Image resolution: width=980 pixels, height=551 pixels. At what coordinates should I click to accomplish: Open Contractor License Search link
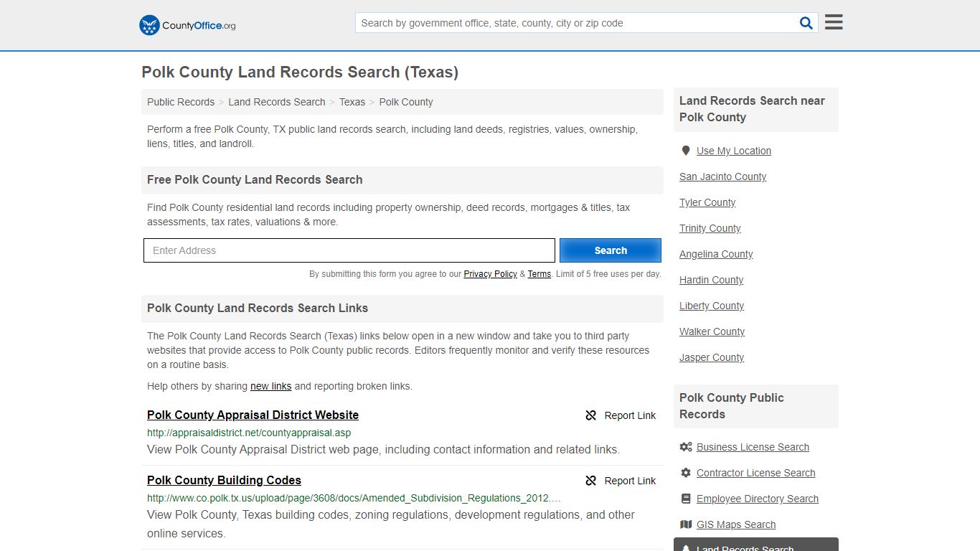755,473
